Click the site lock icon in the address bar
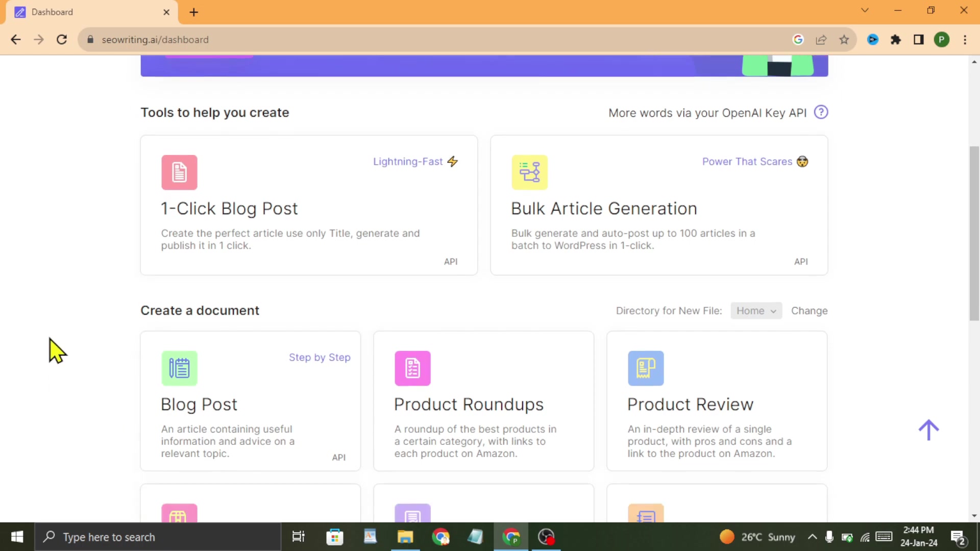The width and height of the screenshot is (980, 551). click(x=90, y=40)
